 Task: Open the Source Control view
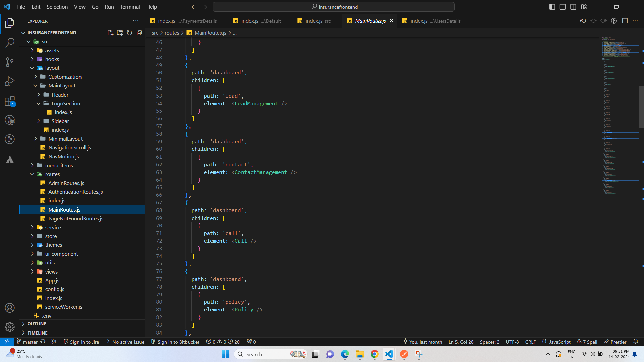[10, 62]
